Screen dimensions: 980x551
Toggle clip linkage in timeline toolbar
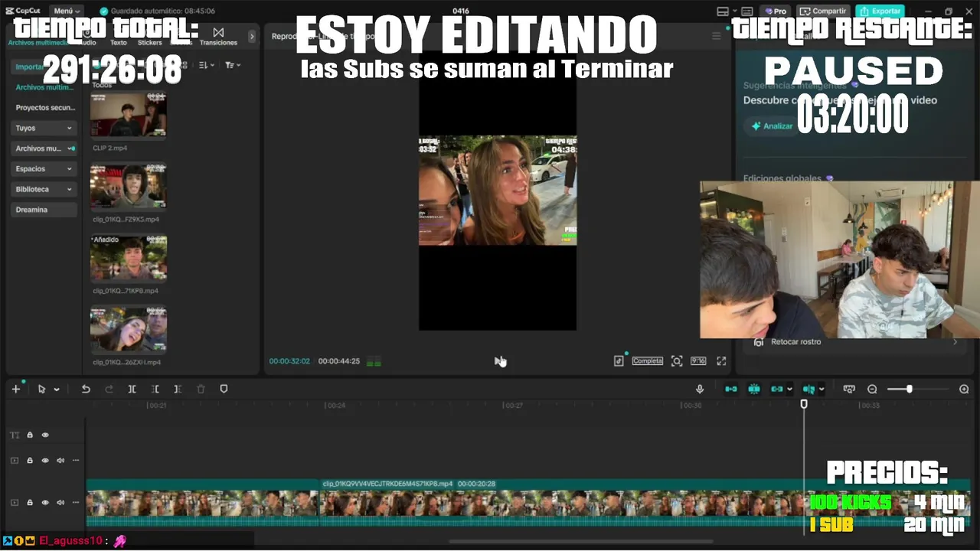(x=776, y=389)
